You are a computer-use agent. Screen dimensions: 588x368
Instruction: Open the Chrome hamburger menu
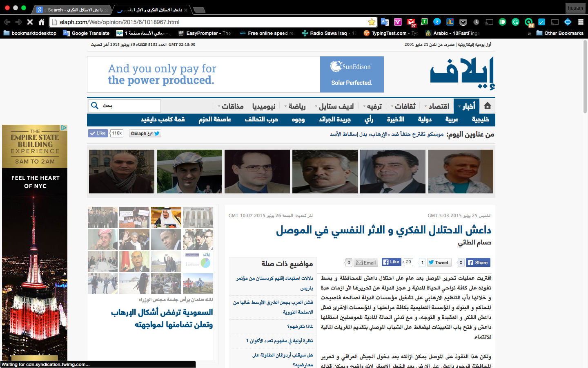[581, 22]
